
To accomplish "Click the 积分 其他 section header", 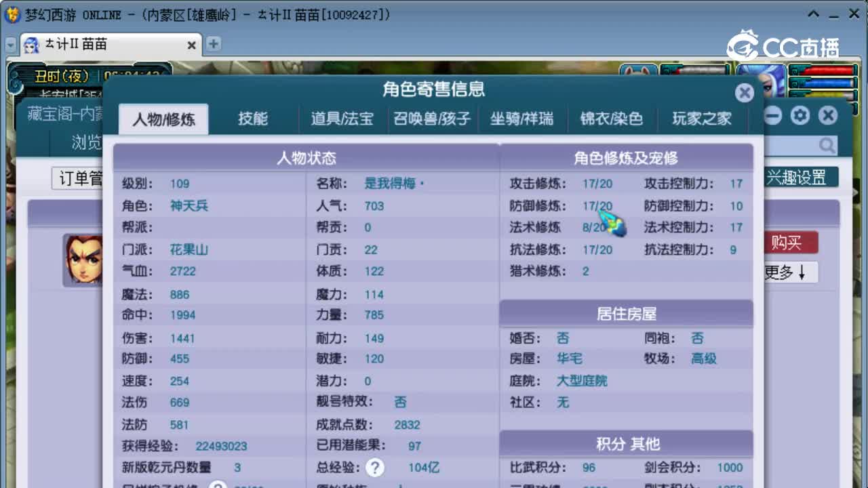I will tap(626, 445).
